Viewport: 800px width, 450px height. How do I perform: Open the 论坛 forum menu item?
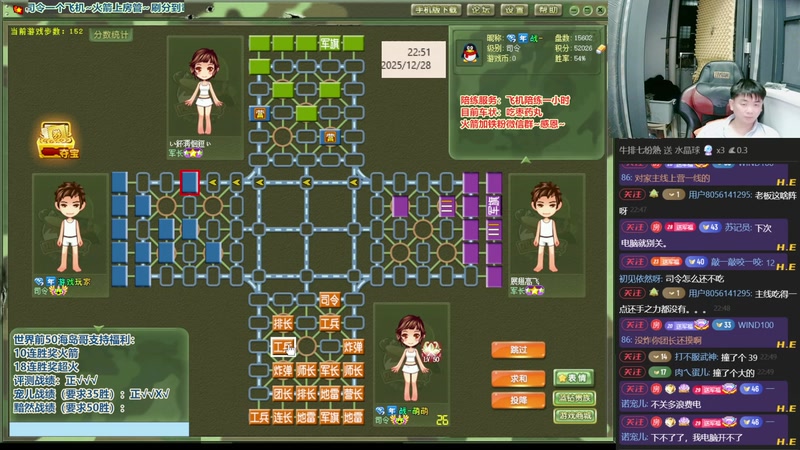point(481,10)
